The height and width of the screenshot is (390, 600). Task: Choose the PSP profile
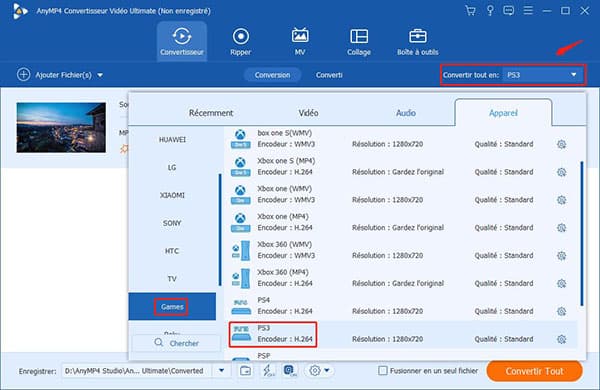264,356
